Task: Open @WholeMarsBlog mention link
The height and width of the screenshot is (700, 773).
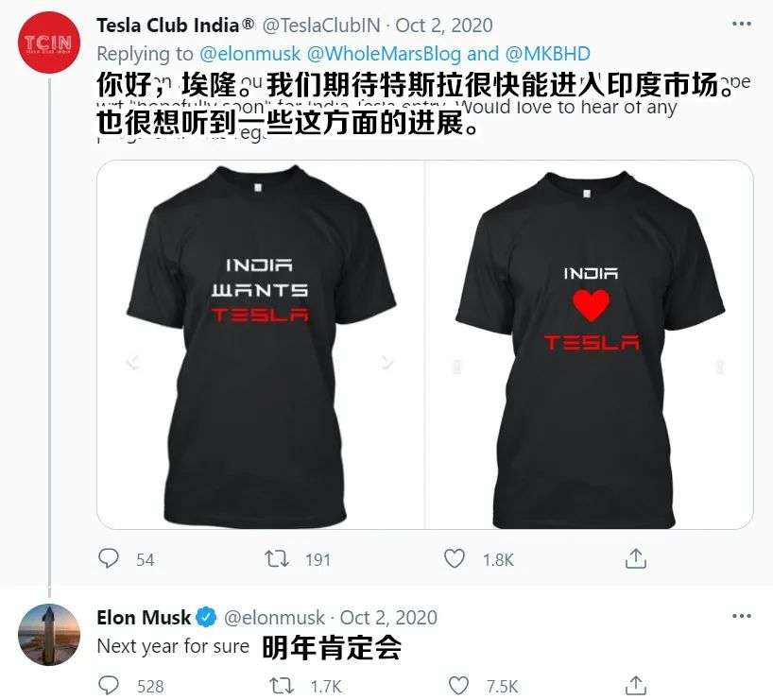Action: 384,54
